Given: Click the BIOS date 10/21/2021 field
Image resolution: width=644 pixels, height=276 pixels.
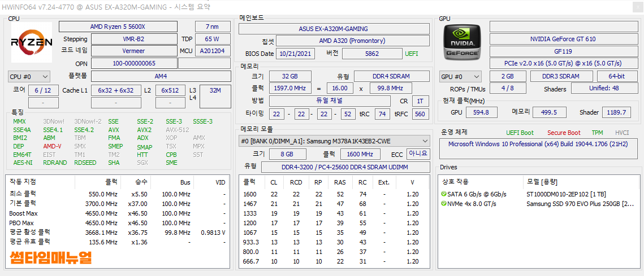Looking at the screenshot, I should click(x=295, y=53).
